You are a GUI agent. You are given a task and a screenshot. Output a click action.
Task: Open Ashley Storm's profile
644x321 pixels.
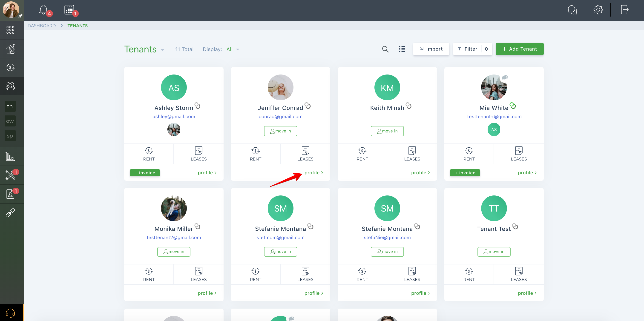[x=207, y=172]
